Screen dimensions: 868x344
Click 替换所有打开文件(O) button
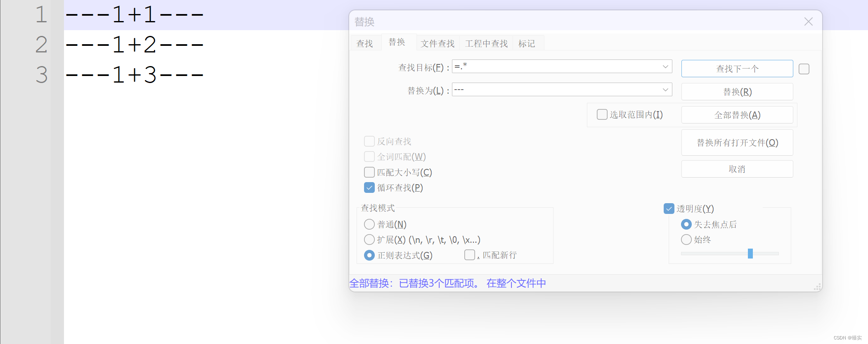click(737, 142)
